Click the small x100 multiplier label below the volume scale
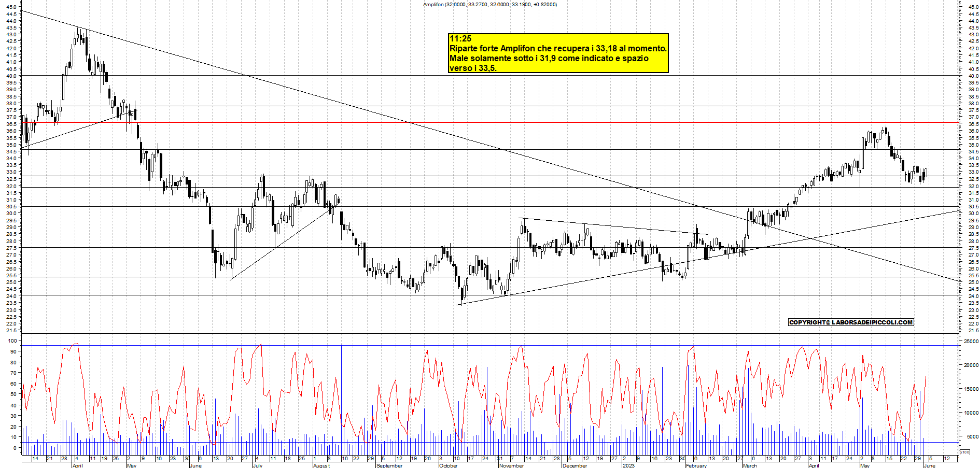The height and width of the screenshot is (468, 980). [x=964, y=452]
